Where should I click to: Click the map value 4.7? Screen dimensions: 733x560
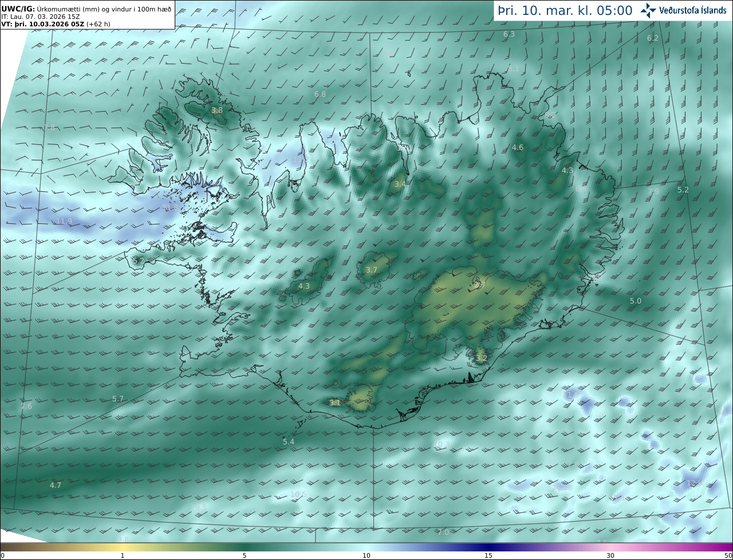56,486
